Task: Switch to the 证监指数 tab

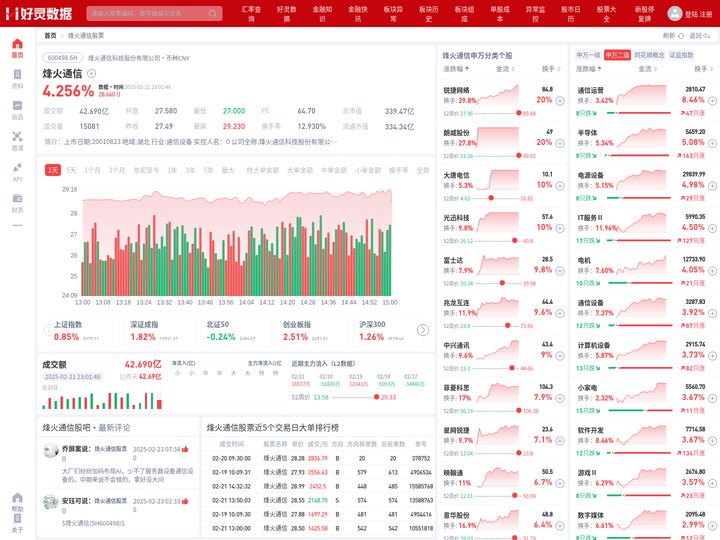Action: click(681, 55)
